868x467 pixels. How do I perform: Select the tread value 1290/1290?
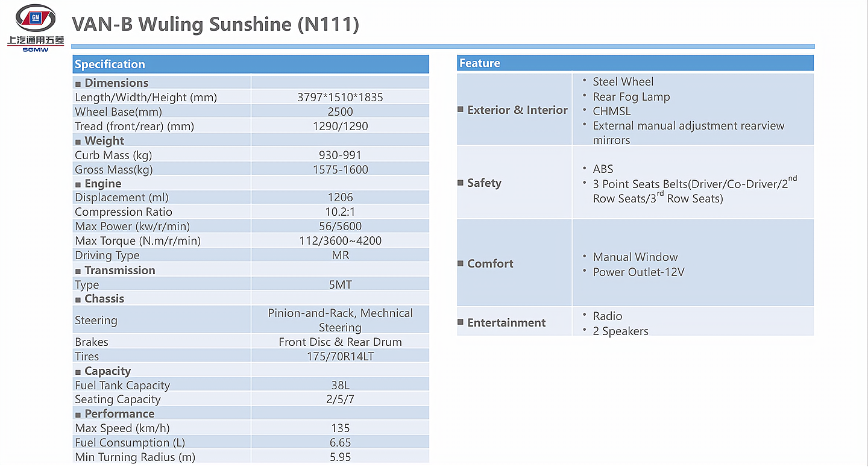tap(341, 126)
